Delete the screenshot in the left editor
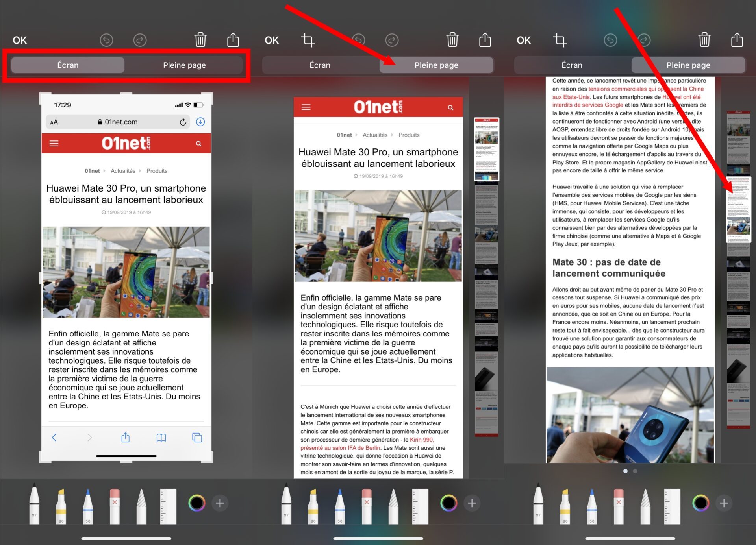756x545 pixels. click(x=200, y=40)
